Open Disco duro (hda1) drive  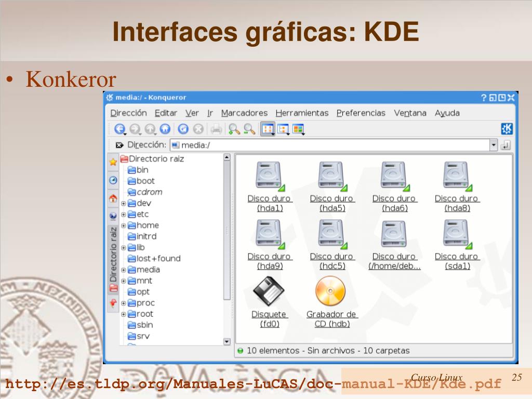[x=270, y=187]
